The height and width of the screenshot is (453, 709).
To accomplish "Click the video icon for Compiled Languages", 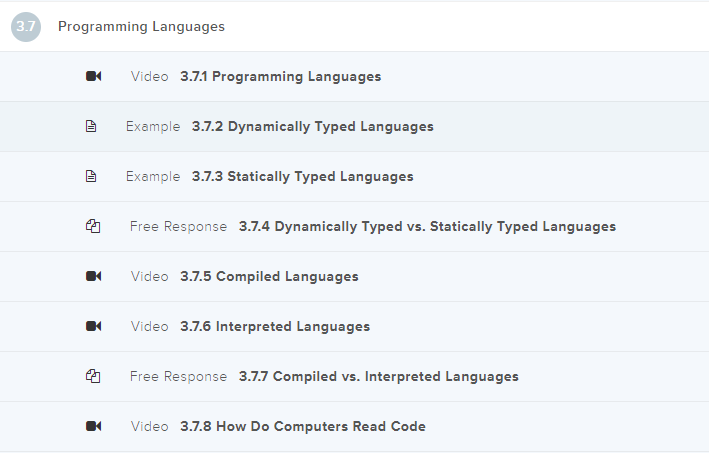I will coord(93,277).
